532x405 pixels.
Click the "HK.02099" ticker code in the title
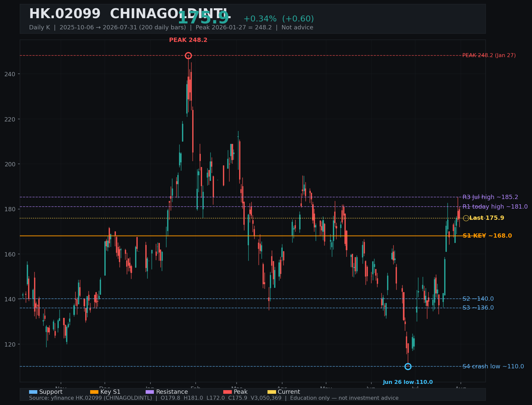[65, 14]
